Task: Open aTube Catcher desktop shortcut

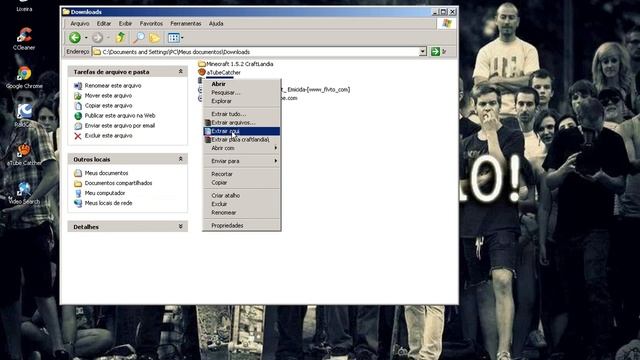Action: [24, 154]
